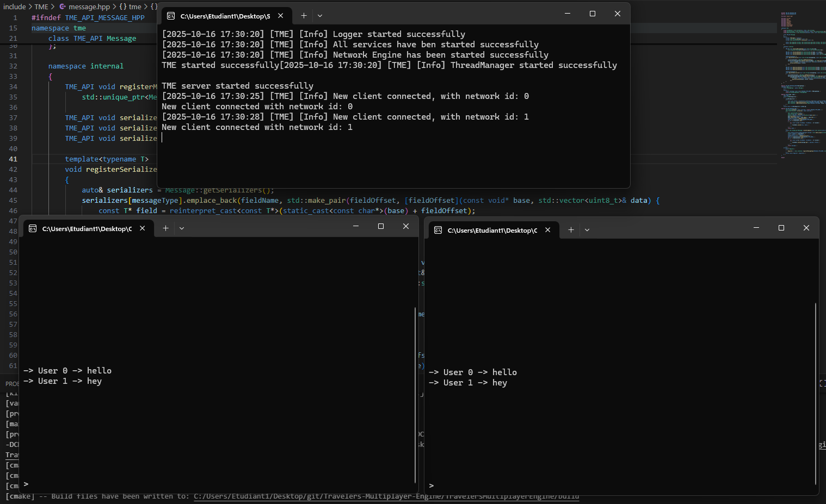Close the tab in the server log terminal

coord(281,16)
